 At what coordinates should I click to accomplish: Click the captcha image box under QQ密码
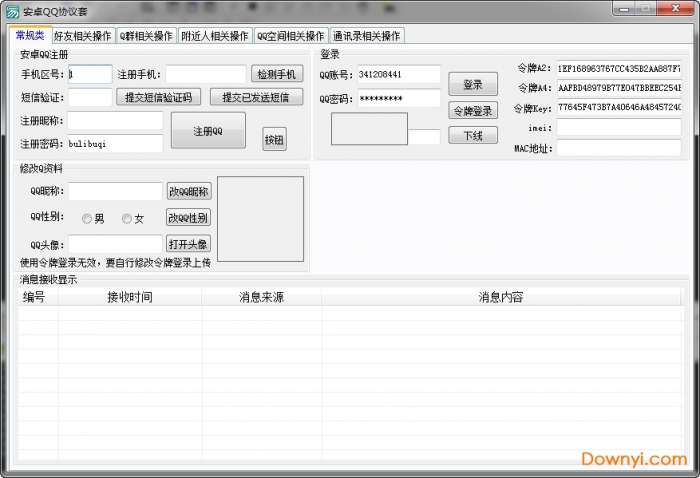[x=369, y=129]
